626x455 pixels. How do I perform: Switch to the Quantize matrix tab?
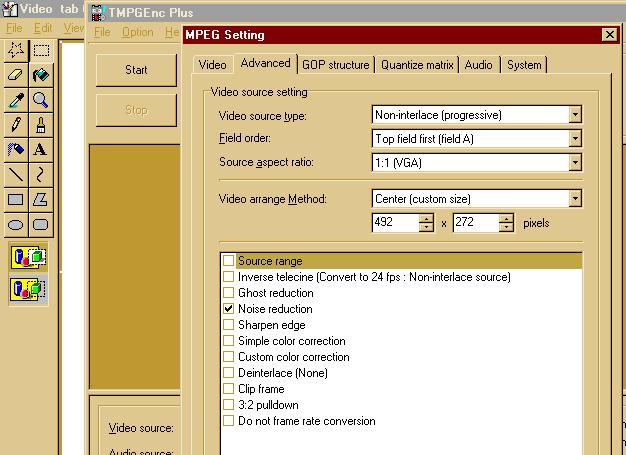tap(417, 65)
